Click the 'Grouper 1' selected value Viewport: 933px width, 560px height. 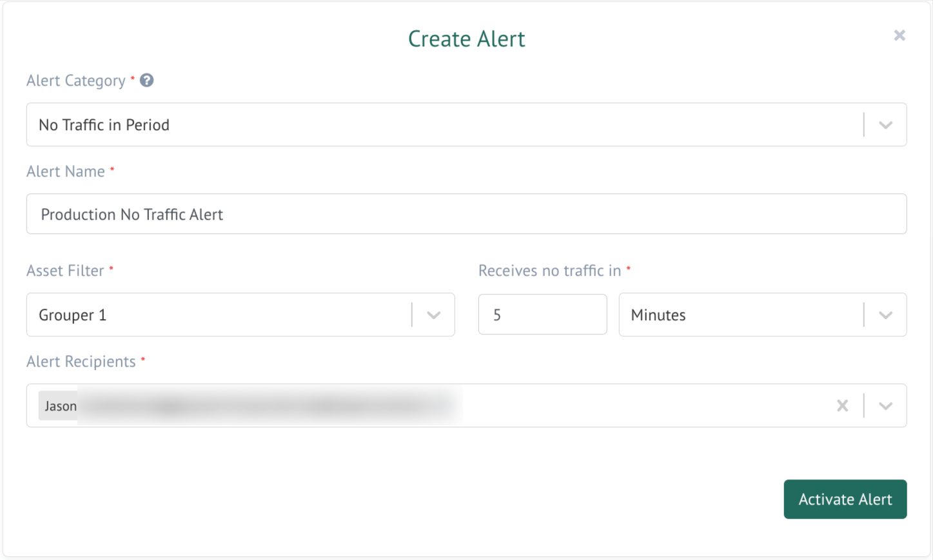click(x=73, y=315)
